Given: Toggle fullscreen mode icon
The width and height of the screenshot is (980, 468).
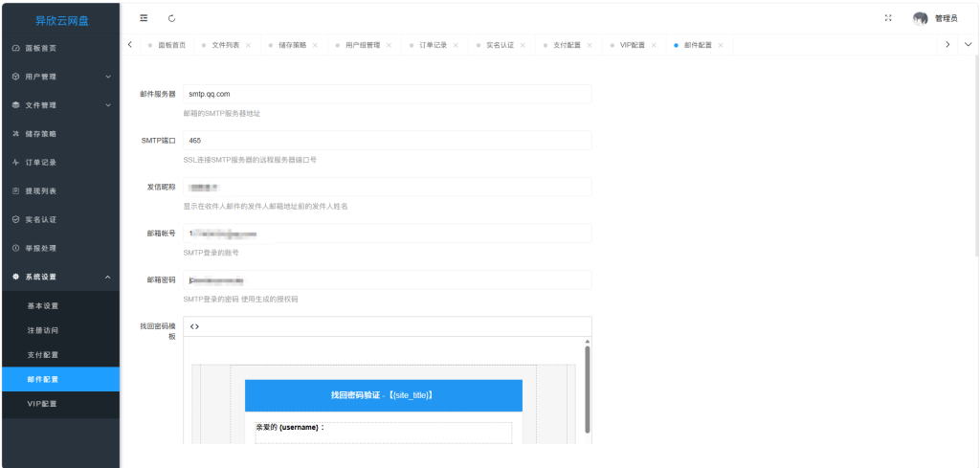Looking at the screenshot, I should point(888,18).
